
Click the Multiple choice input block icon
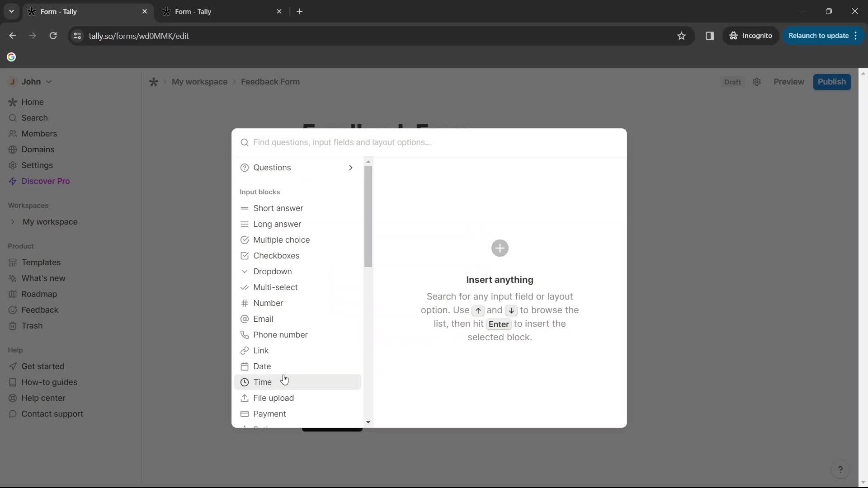pos(245,239)
